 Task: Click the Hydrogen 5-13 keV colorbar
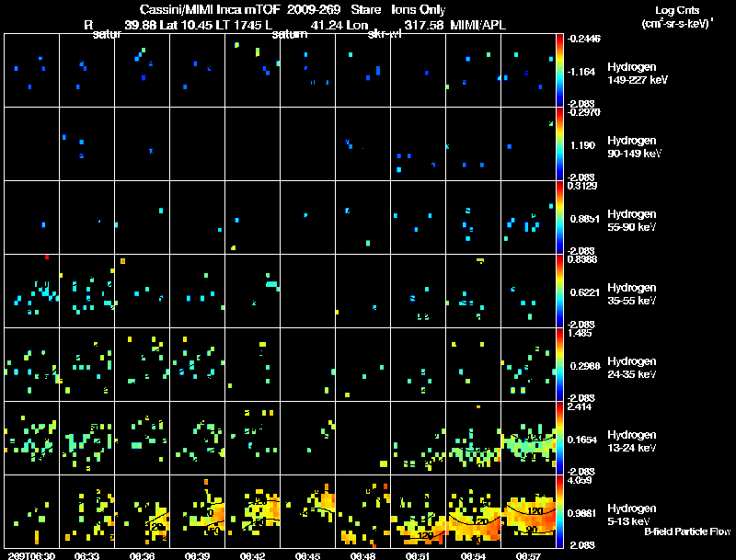click(x=559, y=511)
